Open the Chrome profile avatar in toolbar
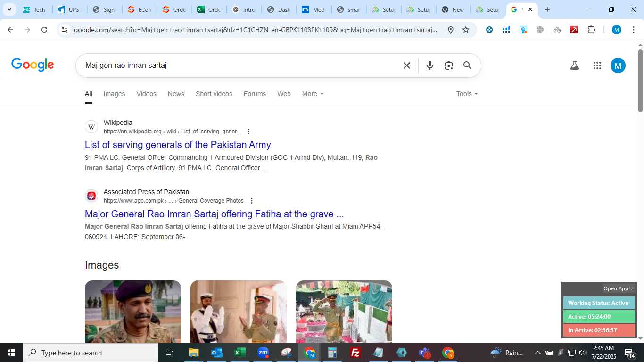Viewport: 644px width, 362px height. (x=616, y=30)
